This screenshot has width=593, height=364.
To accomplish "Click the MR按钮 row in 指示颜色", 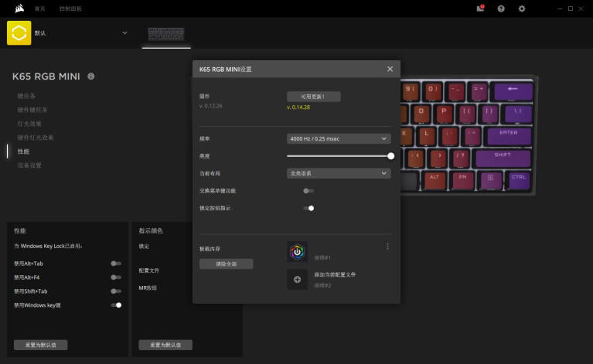I will click(x=148, y=288).
